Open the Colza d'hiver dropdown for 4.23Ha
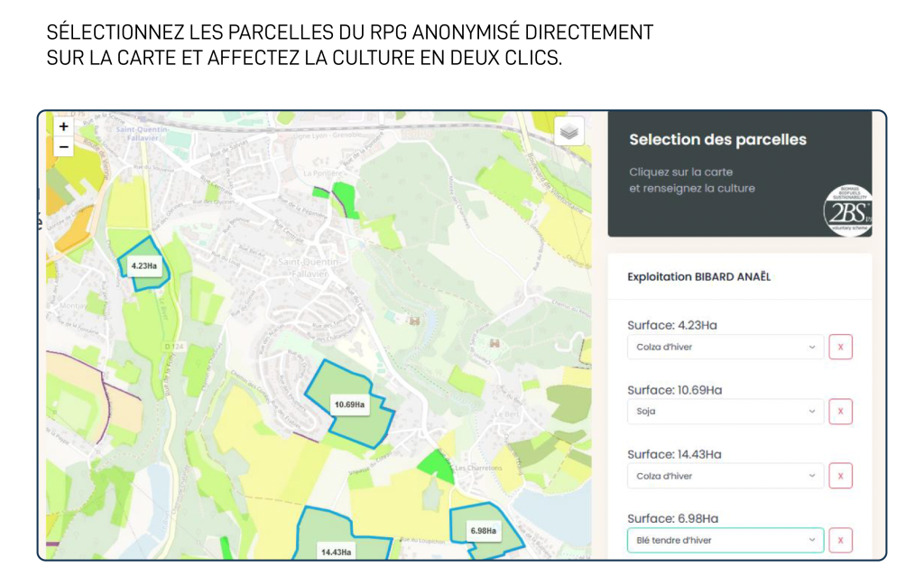The width and height of the screenshot is (924, 586). 725,347
